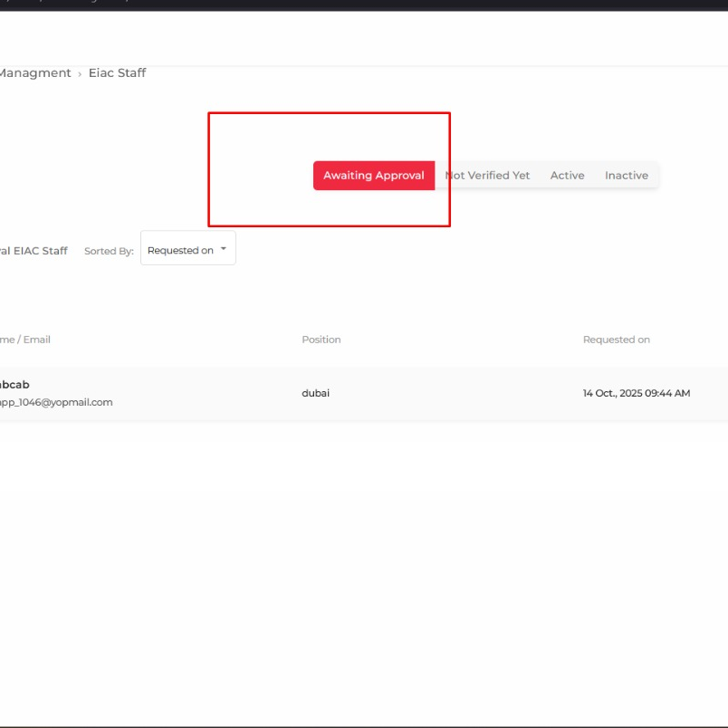Image resolution: width=728 pixels, height=728 pixels.
Task: Open the Active staff tab
Action: pyautogui.click(x=567, y=176)
